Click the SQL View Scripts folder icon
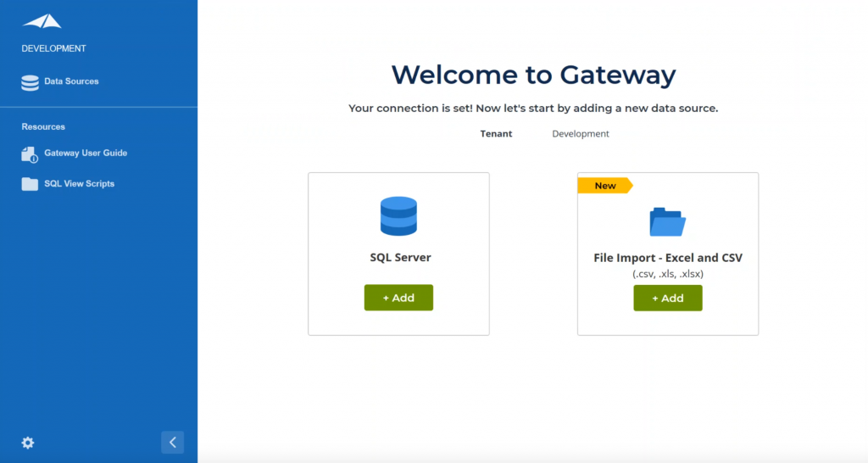The width and height of the screenshot is (868, 463). [31, 184]
